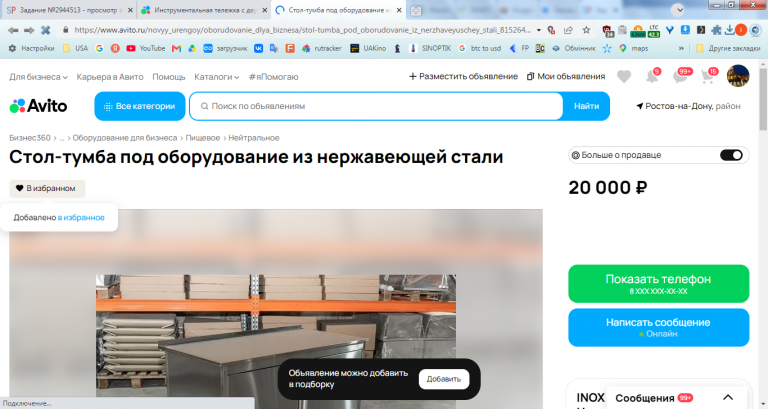Open the 'Все категории' dropdown
768x409 pixels.
pos(140,106)
